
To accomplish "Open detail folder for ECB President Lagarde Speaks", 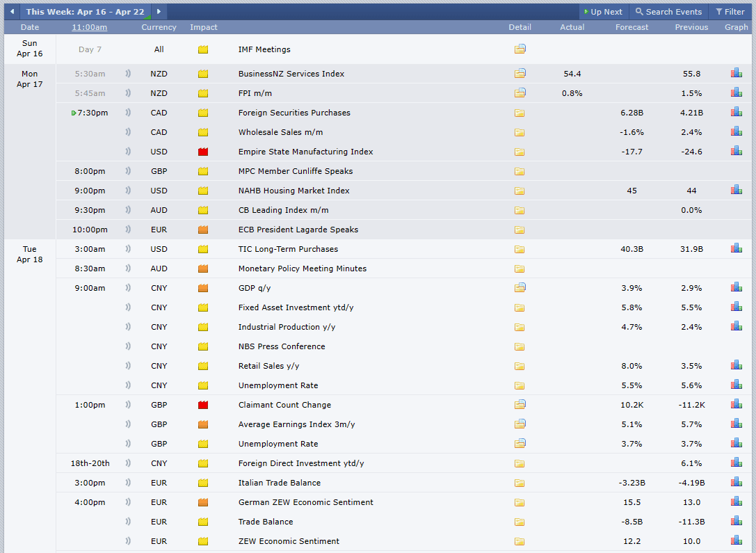I will pos(520,230).
